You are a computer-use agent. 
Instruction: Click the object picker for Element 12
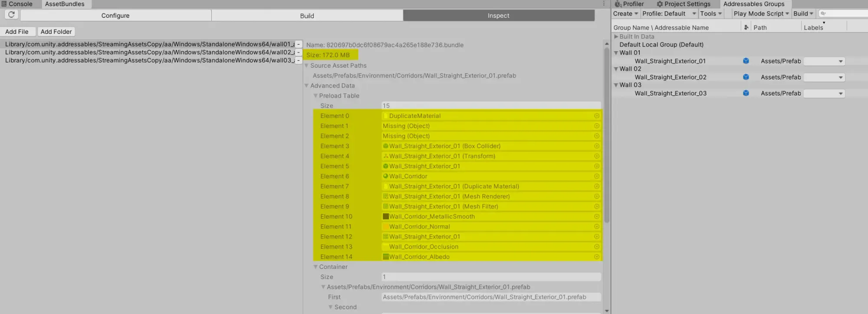click(x=597, y=237)
